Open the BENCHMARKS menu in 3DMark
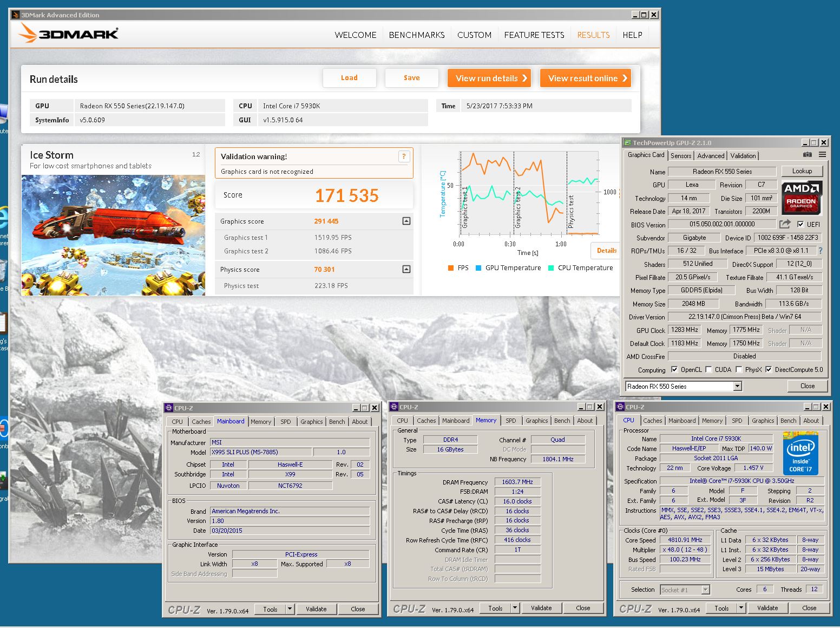840x628 pixels. coord(417,35)
